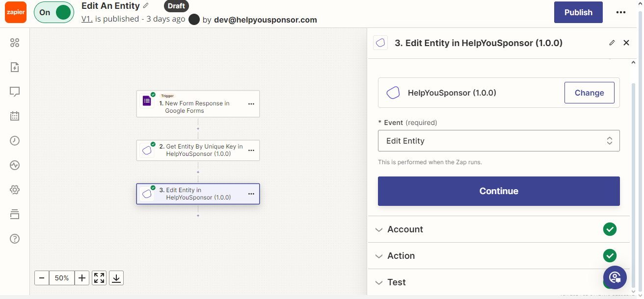Click the 50% zoom level box
Viewport: 644px width, 299px height.
point(62,278)
